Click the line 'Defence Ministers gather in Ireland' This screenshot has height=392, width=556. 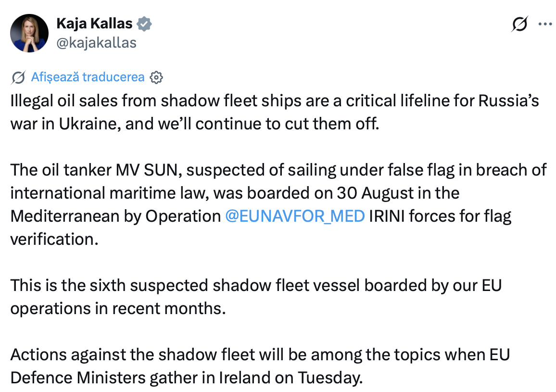click(187, 378)
